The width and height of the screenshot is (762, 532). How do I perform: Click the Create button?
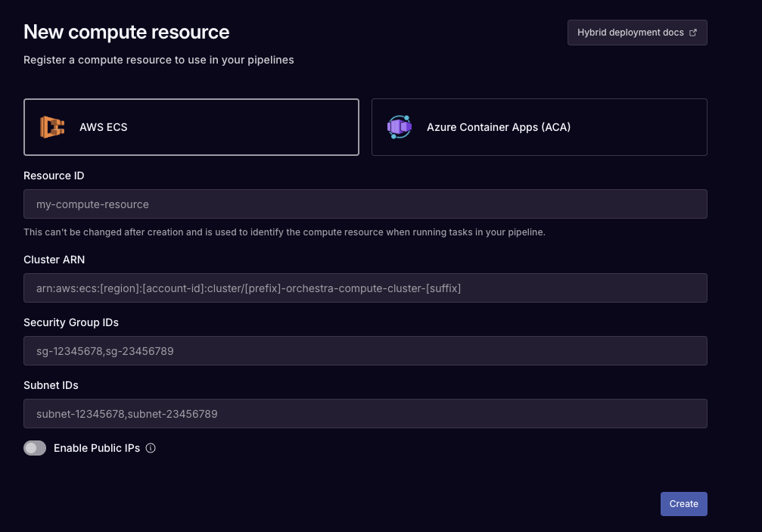pos(683,503)
